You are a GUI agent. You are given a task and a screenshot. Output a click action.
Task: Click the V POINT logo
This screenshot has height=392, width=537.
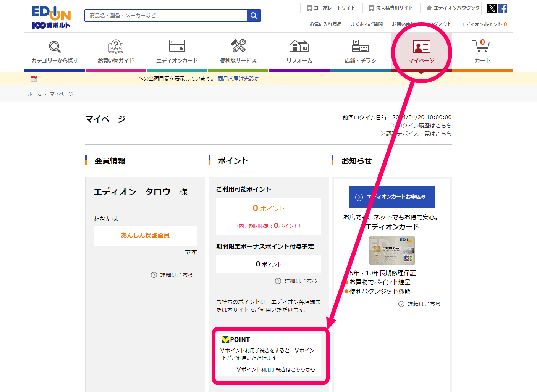coord(236,339)
